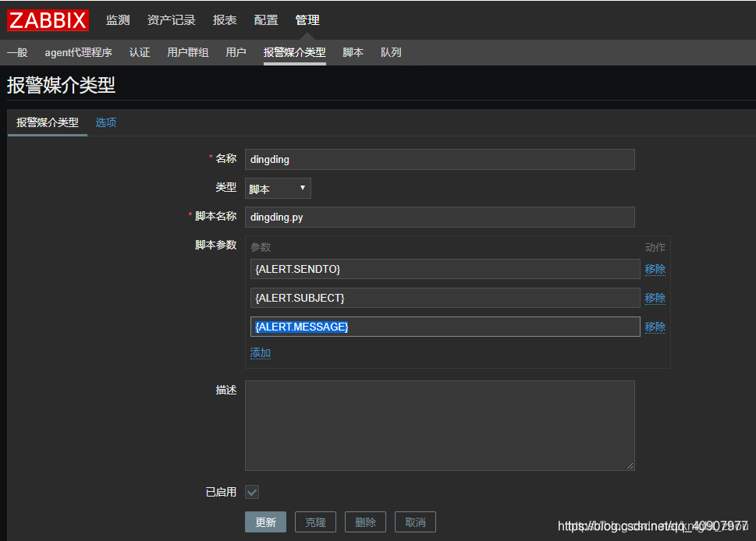Click the 取消 button
This screenshot has width=756, height=541.
(415, 522)
